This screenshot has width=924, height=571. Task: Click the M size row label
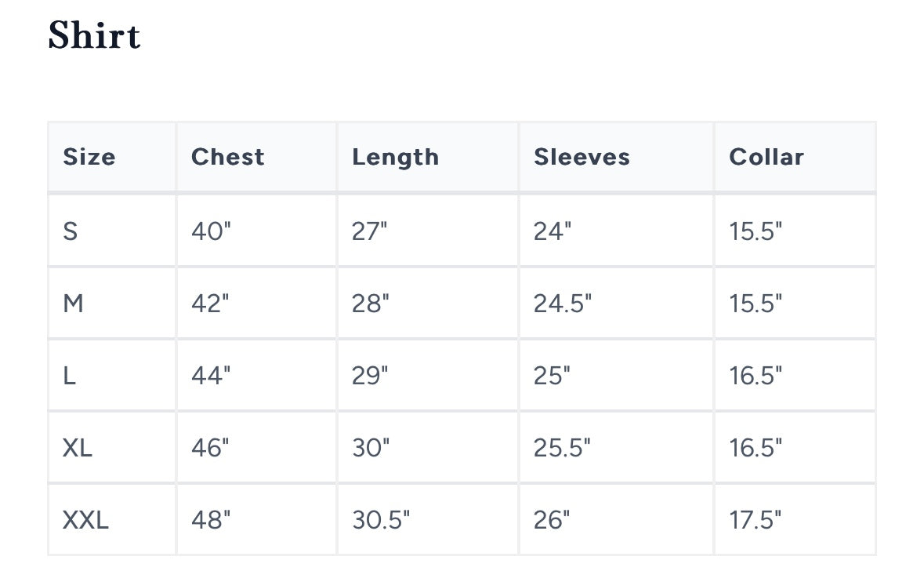click(73, 304)
